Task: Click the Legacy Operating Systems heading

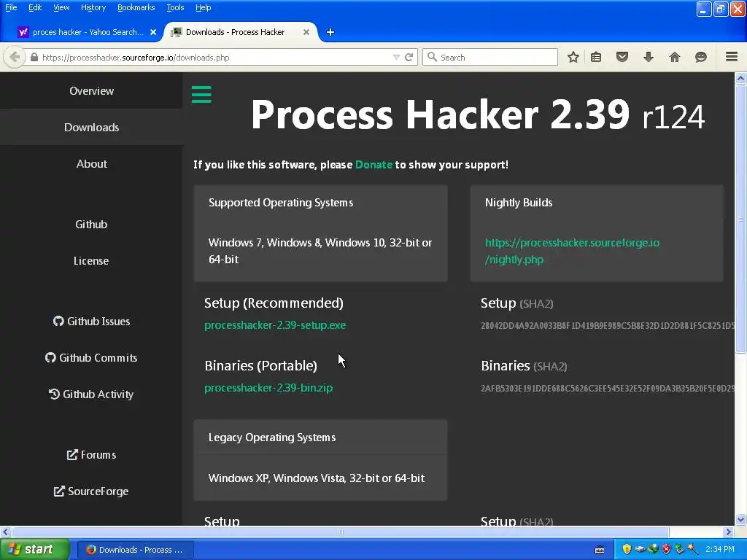Action: [x=272, y=437]
